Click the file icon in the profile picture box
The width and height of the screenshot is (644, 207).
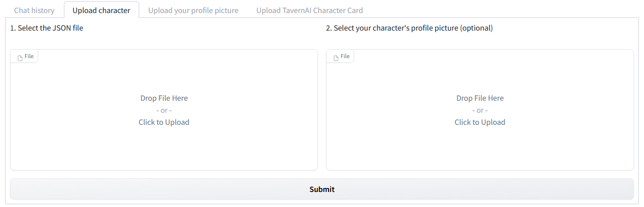[336, 58]
